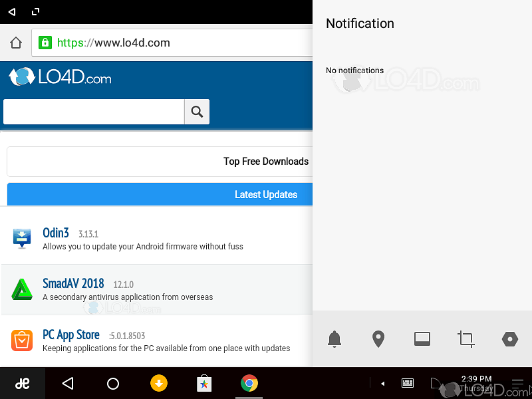532x399 pixels.
Task: Open the Odin3 download link
Action: 56,233
